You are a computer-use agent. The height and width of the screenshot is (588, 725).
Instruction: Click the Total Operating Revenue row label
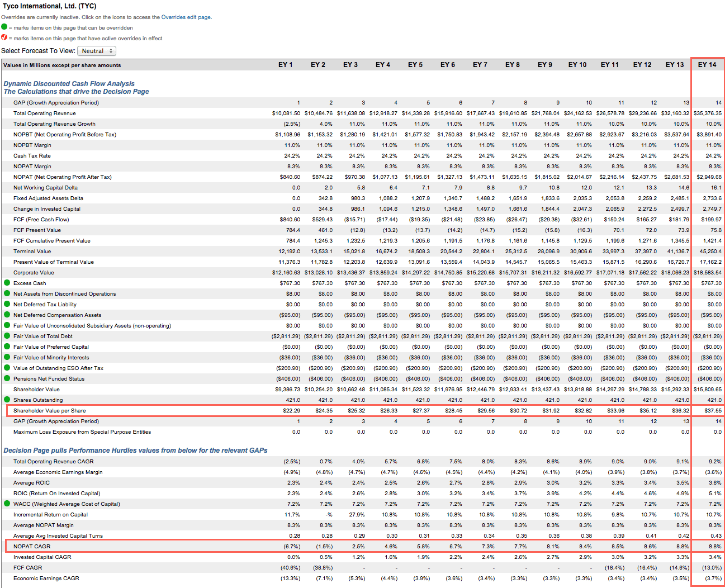45,113
